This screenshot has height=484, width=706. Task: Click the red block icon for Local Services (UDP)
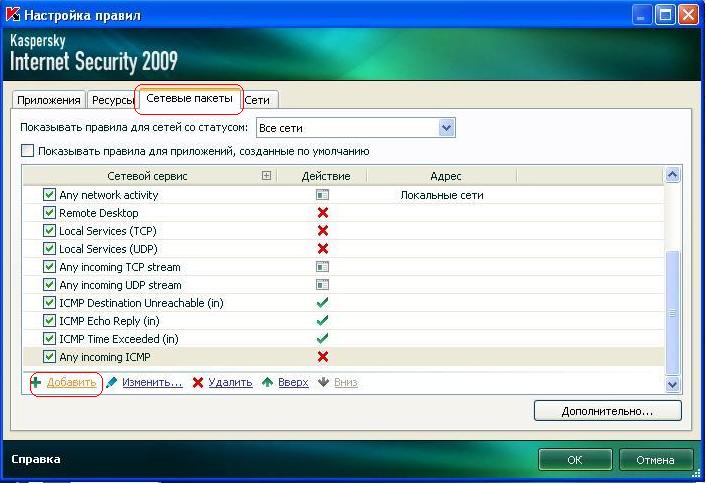(x=323, y=249)
